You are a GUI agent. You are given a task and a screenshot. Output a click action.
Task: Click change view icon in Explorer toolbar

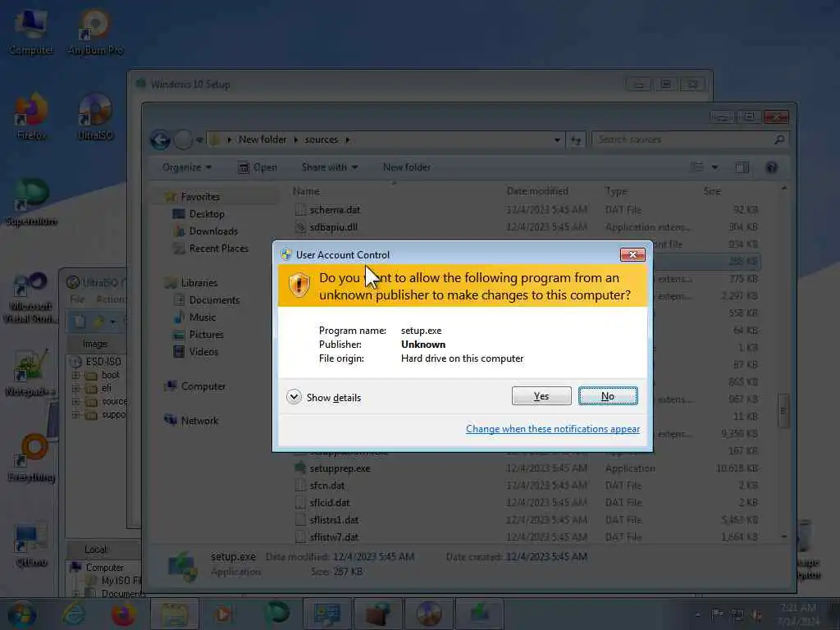tap(697, 167)
